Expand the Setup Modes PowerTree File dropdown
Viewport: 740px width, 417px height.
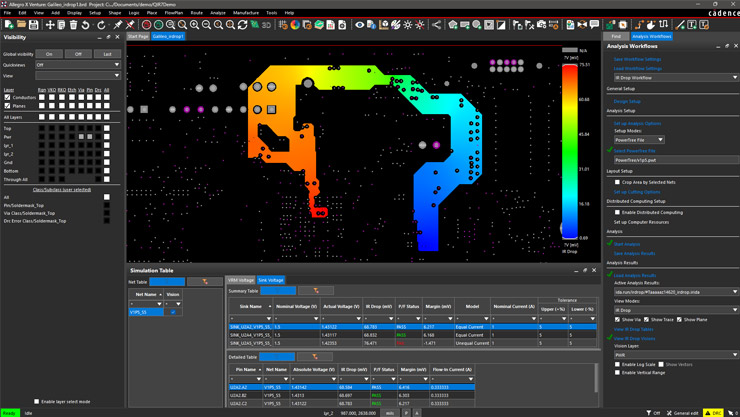coord(639,140)
